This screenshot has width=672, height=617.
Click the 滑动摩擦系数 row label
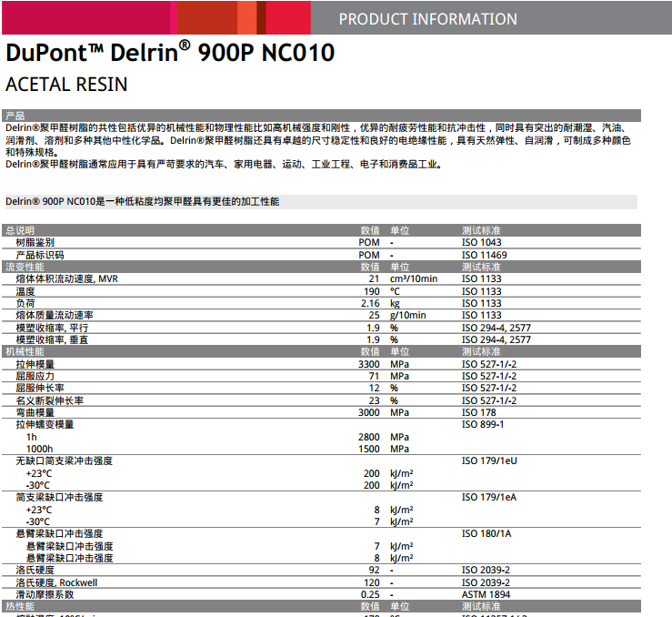45,594
